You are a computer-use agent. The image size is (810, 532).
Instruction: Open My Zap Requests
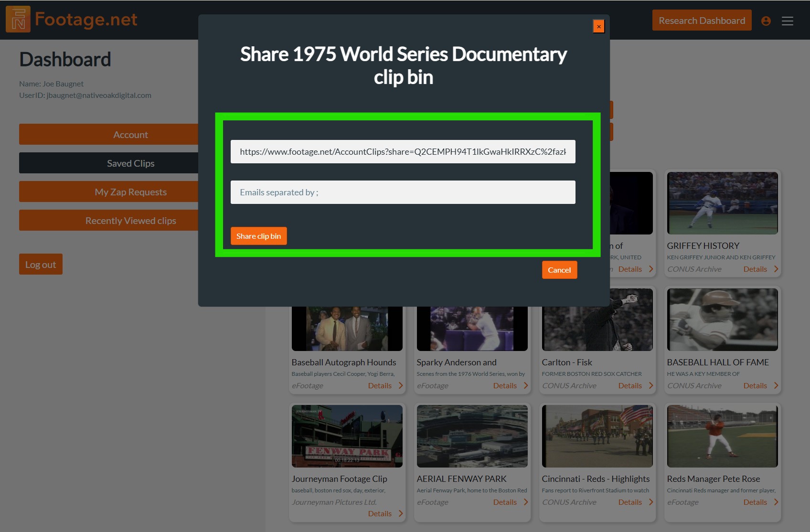click(x=109, y=192)
